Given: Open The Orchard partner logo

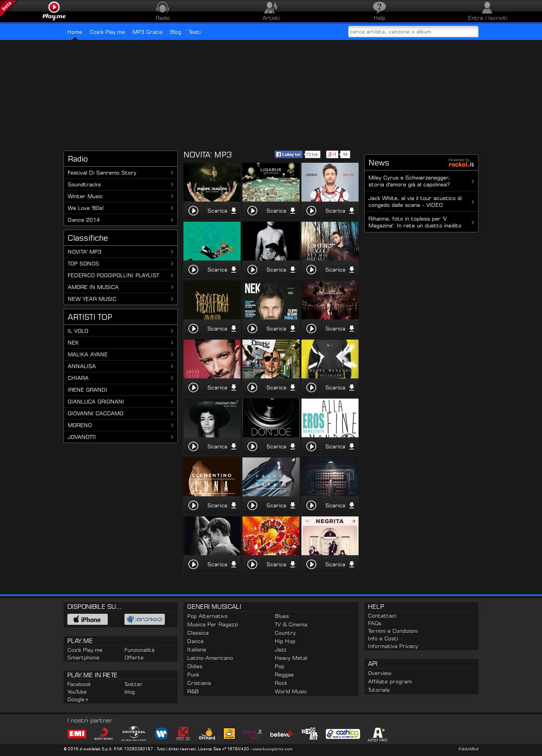Looking at the screenshot, I should pyautogui.click(x=207, y=734).
